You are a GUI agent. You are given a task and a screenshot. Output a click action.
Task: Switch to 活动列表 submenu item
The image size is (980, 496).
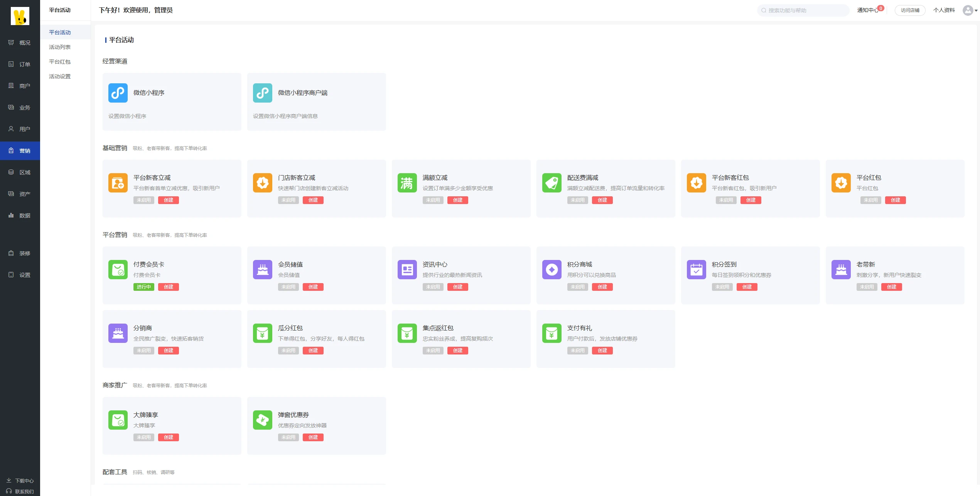tap(60, 47)
